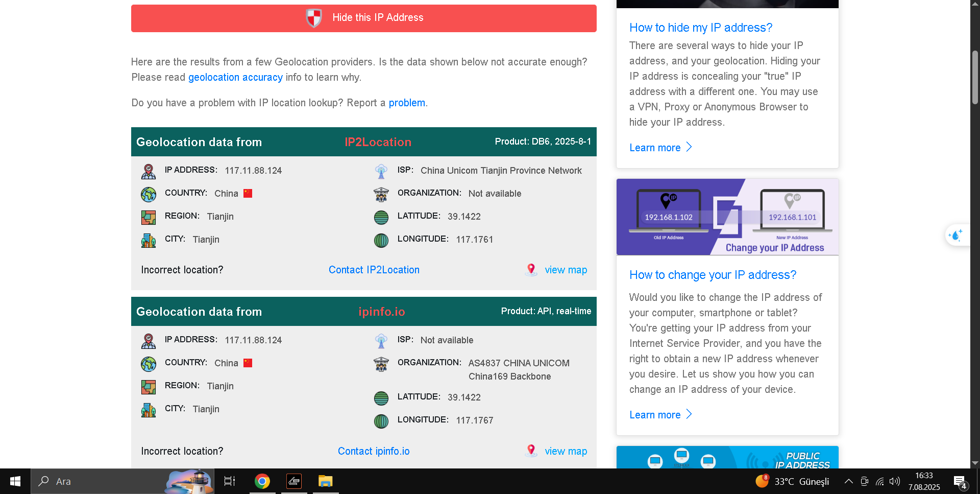
Task: Open the report a problem link
Action: click(407, 103)
